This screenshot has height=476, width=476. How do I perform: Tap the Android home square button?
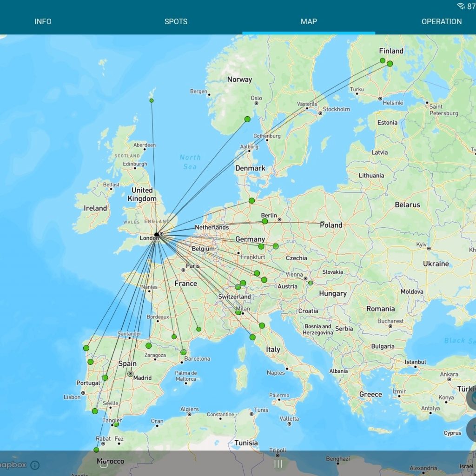tap(104, 463)
